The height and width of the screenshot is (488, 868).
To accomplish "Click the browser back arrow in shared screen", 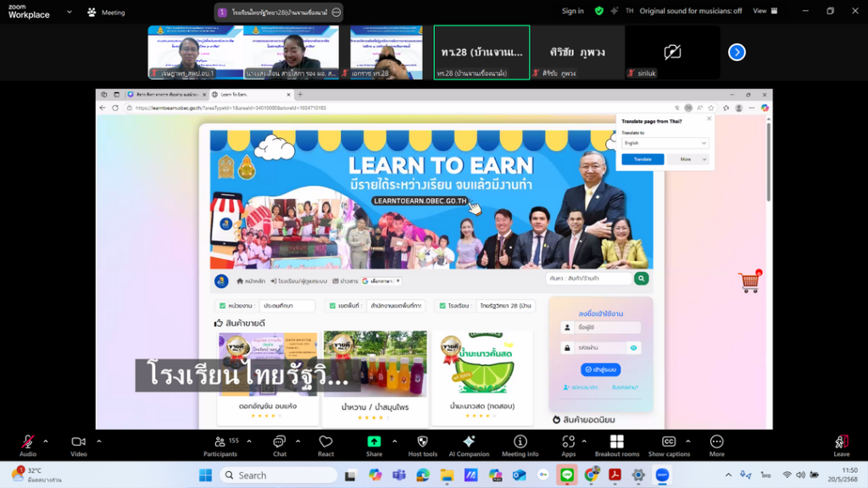I will click(103, 108).
